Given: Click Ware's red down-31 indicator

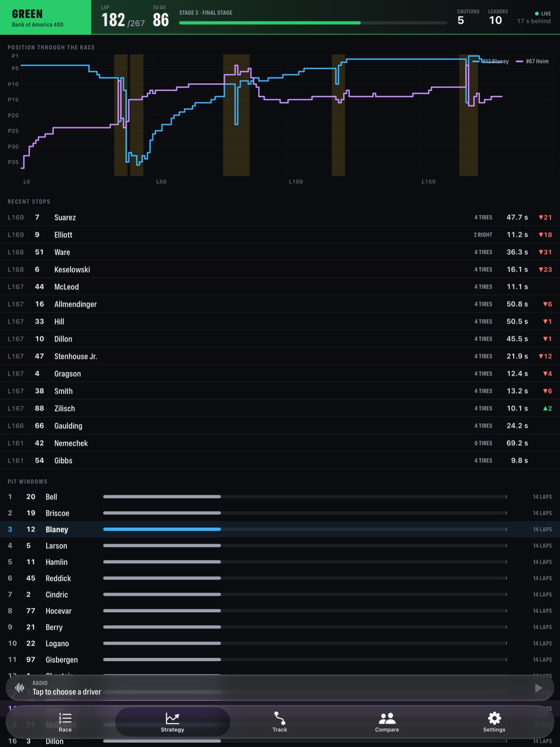Looking at the screenshot, I should coord(545,252).
